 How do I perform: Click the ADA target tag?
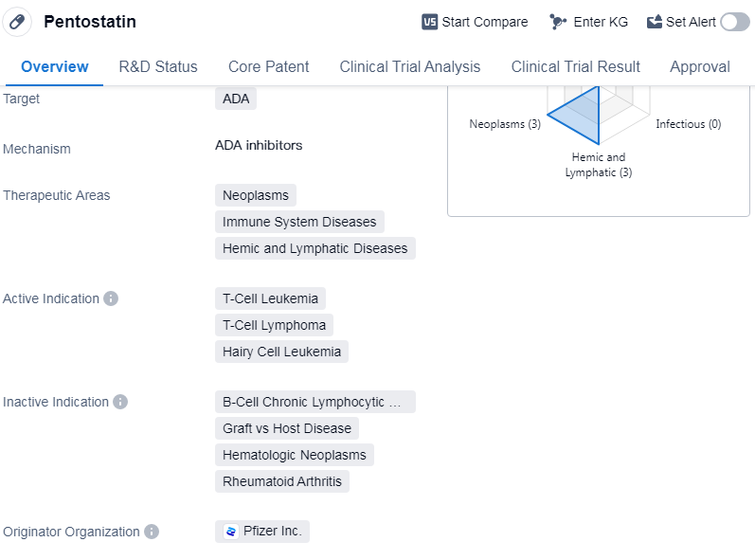(x=235, y=99)
